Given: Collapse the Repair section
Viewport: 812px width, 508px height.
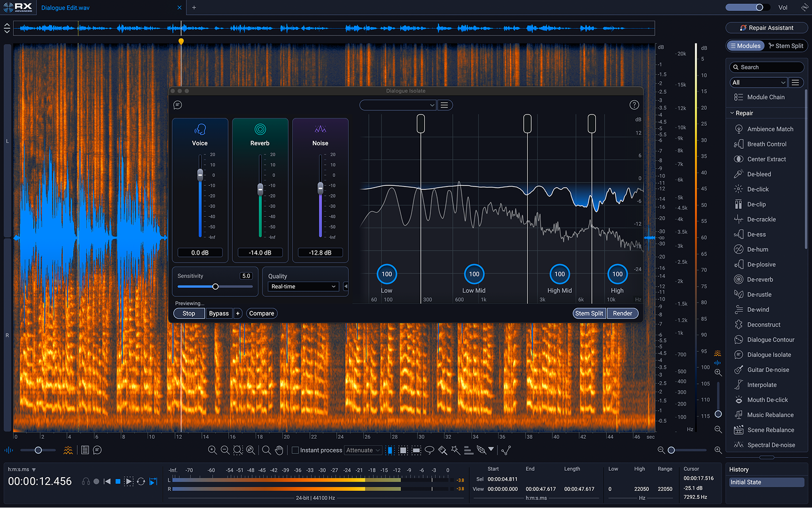Looking at the screenshot, I should point(732,113).
